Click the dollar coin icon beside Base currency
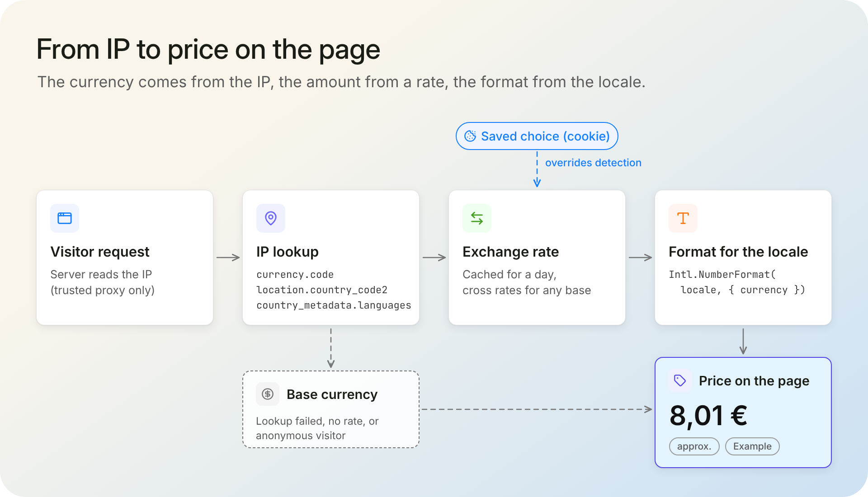Screen dimensions: 868x497 268,394
